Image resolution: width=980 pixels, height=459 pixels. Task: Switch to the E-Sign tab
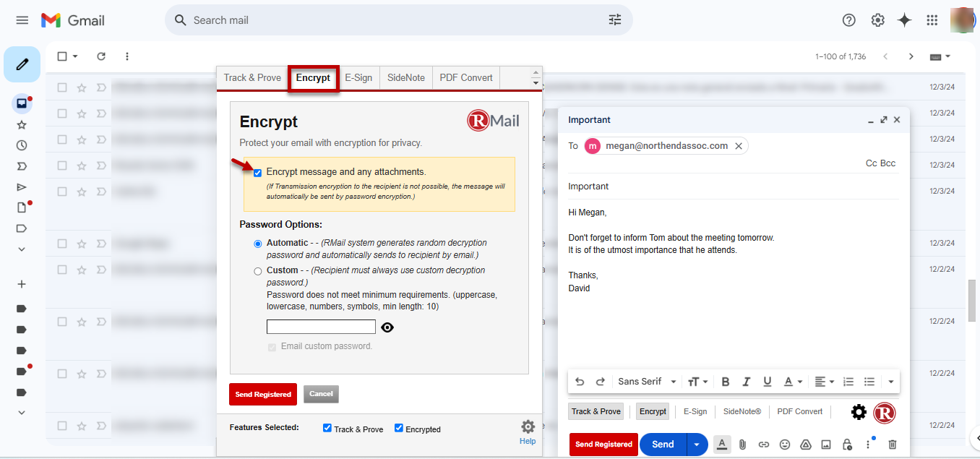click(358, 78)
